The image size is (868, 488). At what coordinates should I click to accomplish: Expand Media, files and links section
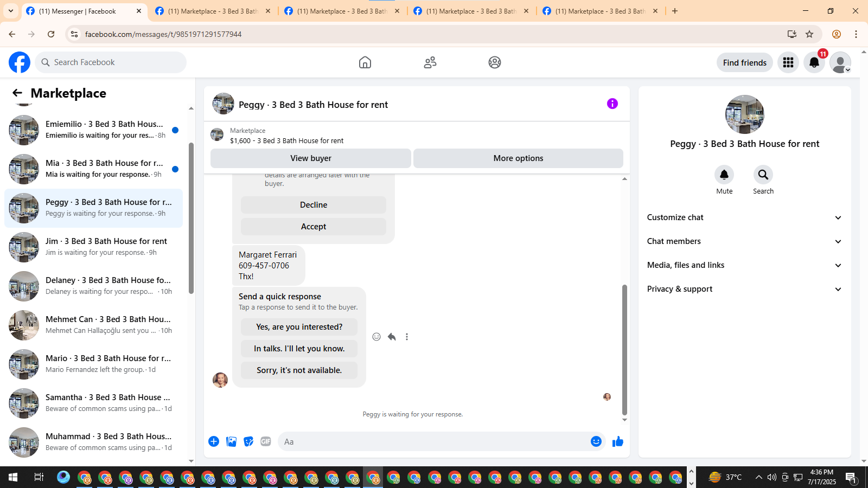745,265
